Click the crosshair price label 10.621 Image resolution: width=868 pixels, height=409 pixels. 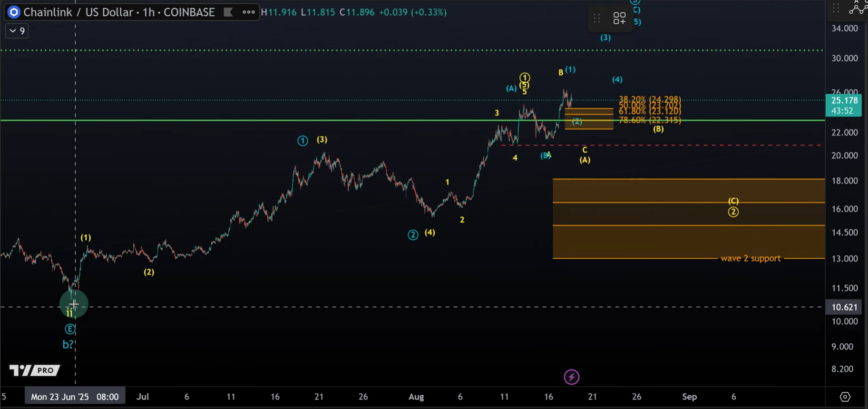tap(844, 307)
